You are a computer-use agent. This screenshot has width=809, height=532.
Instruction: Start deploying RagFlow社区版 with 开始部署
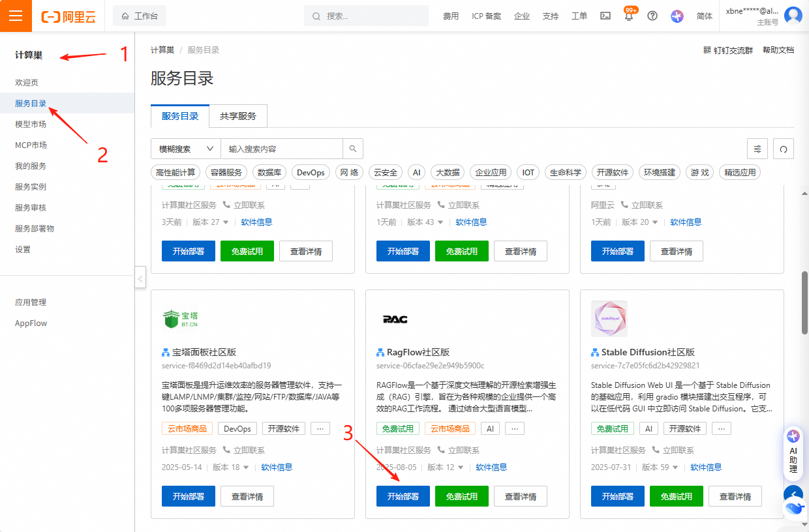click(x=403, y=496)
